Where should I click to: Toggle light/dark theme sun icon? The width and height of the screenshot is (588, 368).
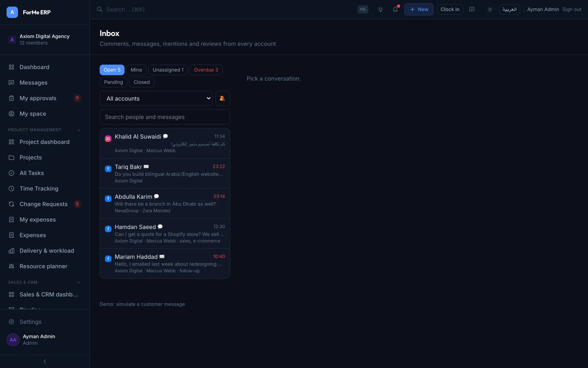pos(490,10)
